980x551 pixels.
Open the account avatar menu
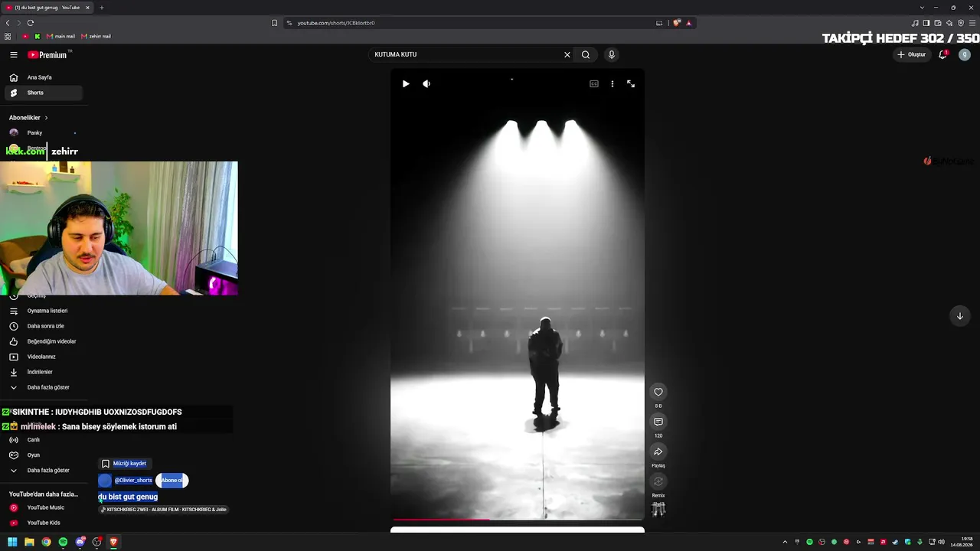[x=965, y=54]
